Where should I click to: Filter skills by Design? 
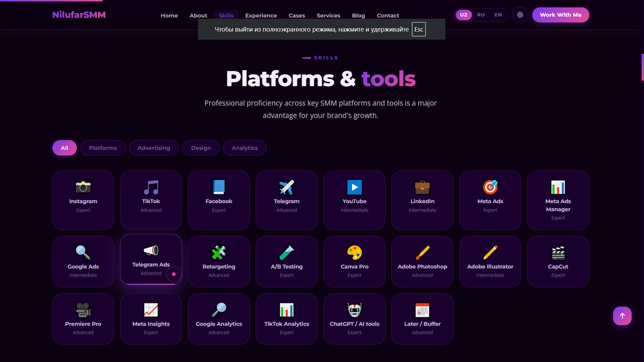[201, 148]
